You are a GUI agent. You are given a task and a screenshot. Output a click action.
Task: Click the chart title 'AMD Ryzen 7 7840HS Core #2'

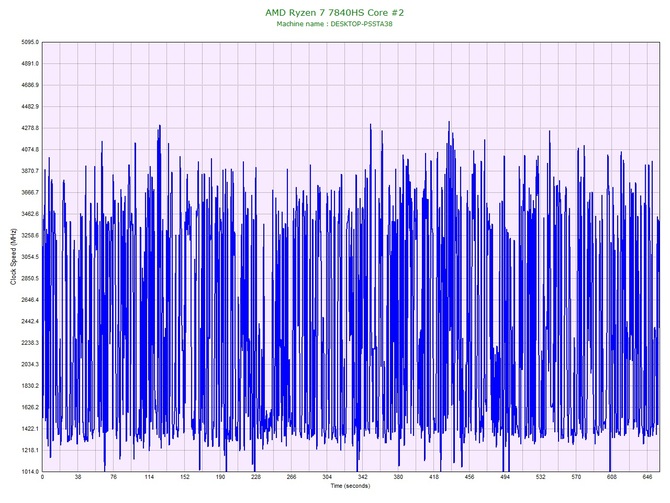pyautogui.click(x=334, y=12)
